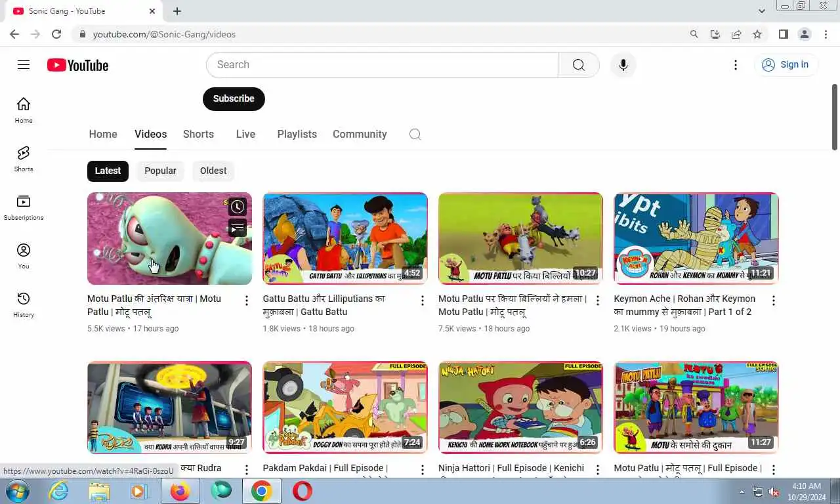The width and height of the screenshot is (840, 504).
Task: Select the Oldest filter chip
Action: (x=213, y=171)
